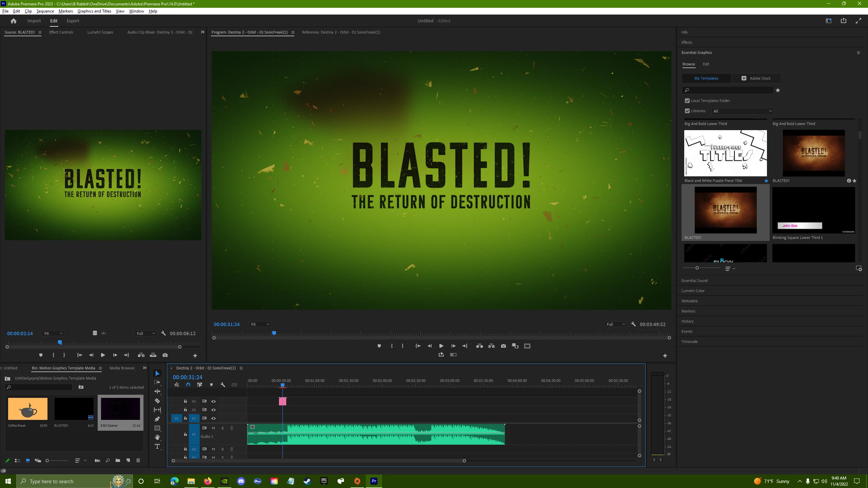Screen dimensions: 868x488
Task: Select the Pen tool
Action: point(157,419)
